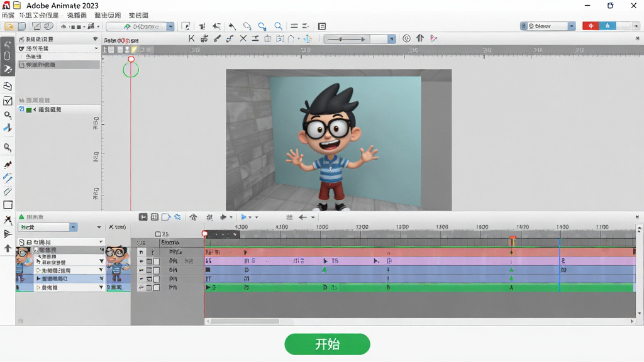Click the red button at top right
Screen dimensions: 644x362
click(591, 26)
